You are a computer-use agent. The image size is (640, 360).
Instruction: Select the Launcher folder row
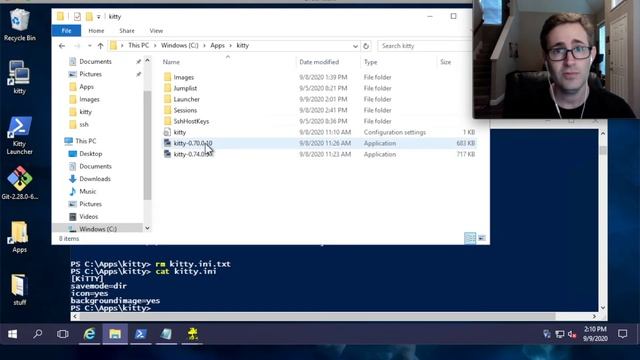[319, 99]
